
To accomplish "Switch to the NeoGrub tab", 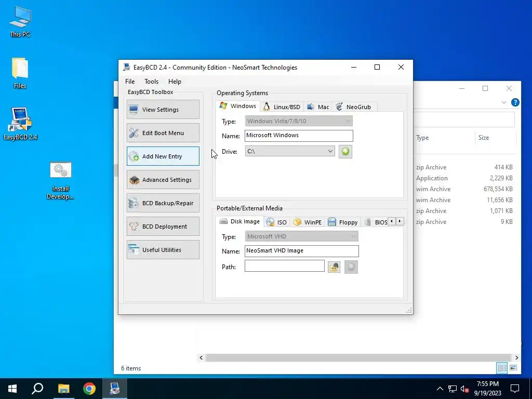I will coord(354,107).
